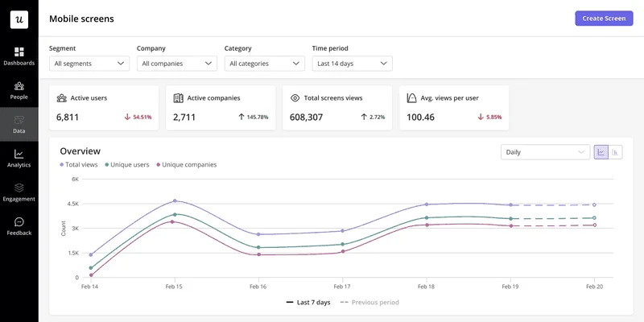644x322 pixels.
Task: Switch to bar chart view
Action: point(615,152)
